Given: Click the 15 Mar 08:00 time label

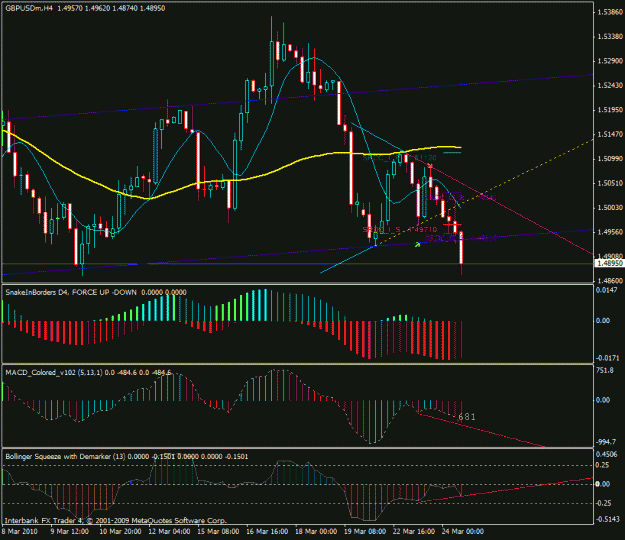Looking at the screenshot, I should pyautogui.click(x=218, y=531).
